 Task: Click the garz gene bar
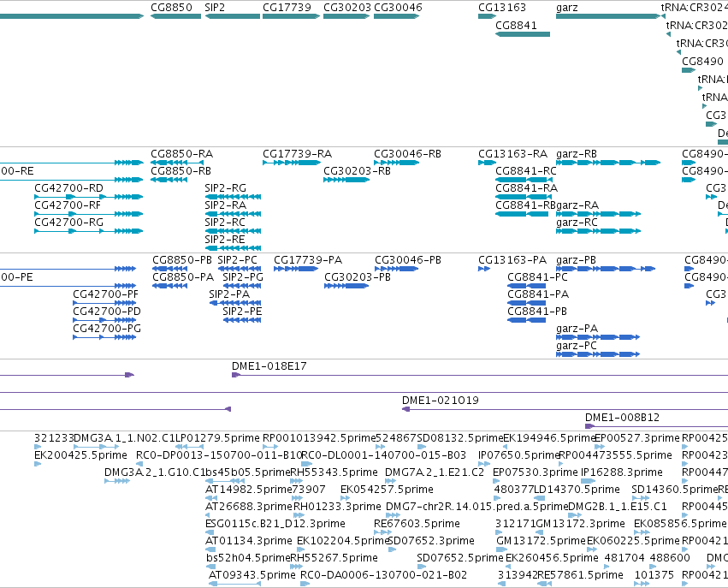(x=607, y=16)
